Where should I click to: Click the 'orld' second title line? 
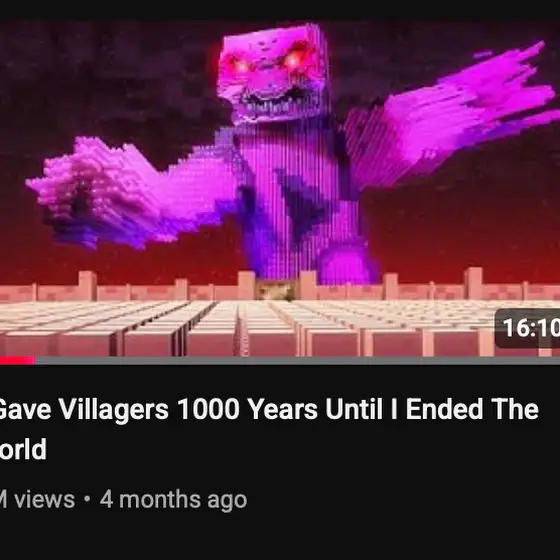pos(23,449)
